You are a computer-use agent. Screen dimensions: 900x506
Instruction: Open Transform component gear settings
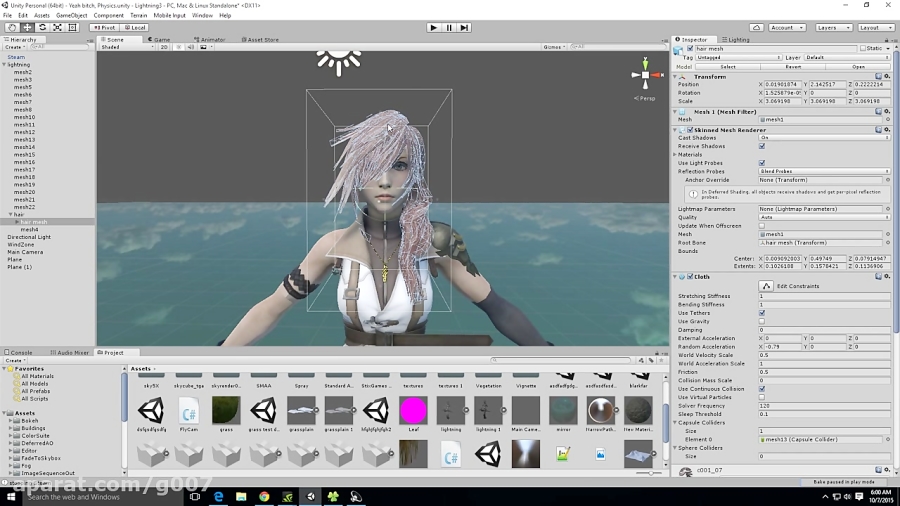coord(887,76)
